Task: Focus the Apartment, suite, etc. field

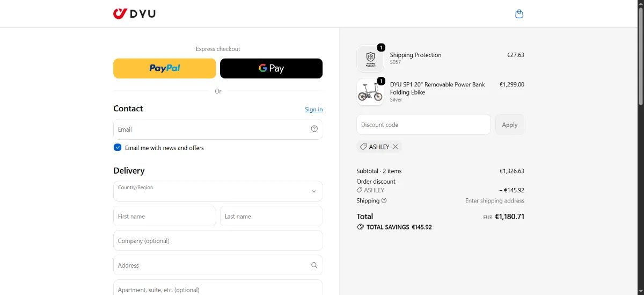Action: tap(218, 287)
